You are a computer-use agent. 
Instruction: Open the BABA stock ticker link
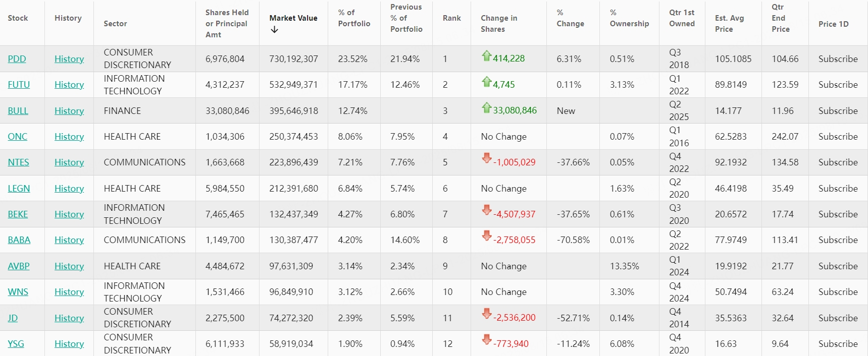point(19,240)
